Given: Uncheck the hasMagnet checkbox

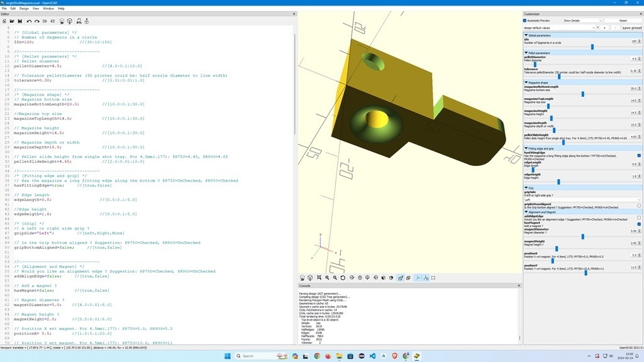Looking at the screenshot, I should click(639, 224).
